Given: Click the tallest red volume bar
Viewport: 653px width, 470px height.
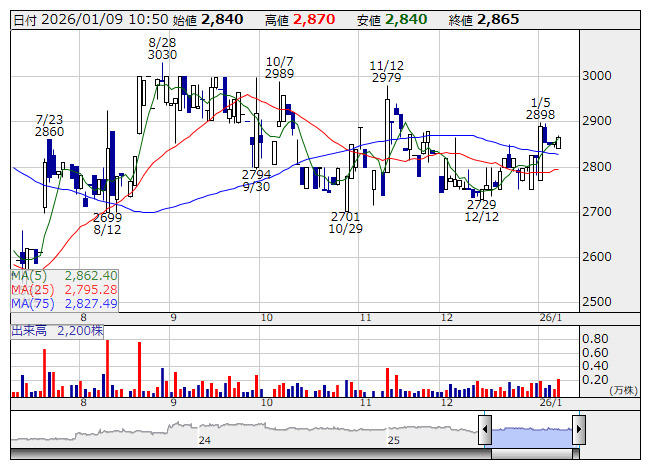Looking at the screenshot, I should point(108,369).
